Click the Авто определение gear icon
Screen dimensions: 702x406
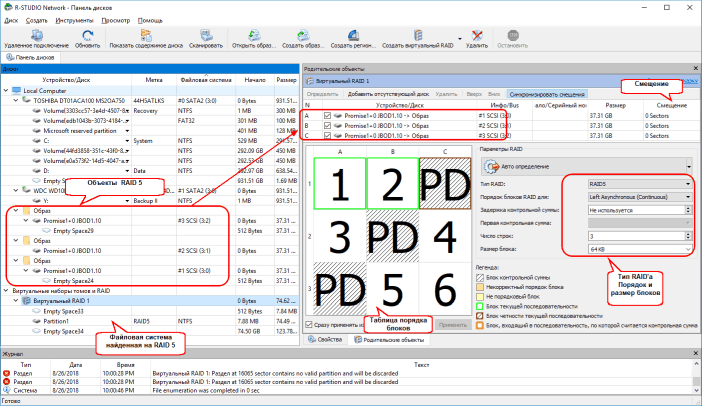click(x=491, y=167)
